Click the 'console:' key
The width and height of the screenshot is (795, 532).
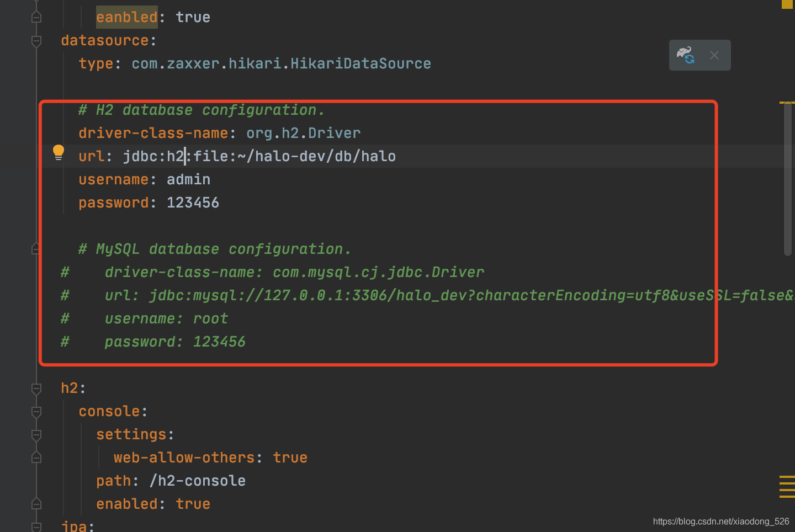point(113,411)
